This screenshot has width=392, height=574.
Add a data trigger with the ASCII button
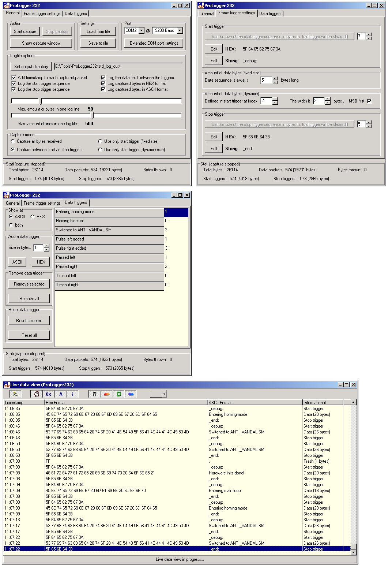click(17, 262)
